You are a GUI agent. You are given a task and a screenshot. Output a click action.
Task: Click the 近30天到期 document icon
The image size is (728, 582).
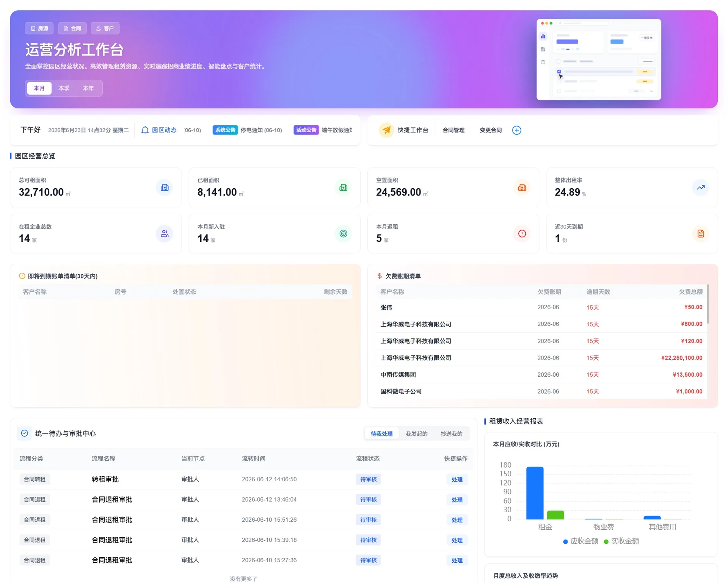pos(701,234)
